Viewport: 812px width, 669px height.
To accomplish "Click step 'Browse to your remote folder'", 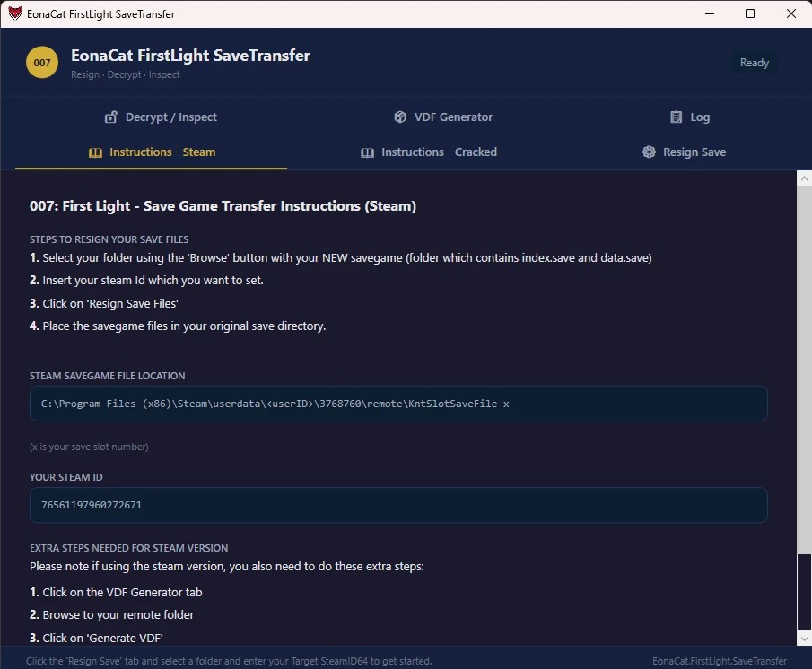I will 112,614.
